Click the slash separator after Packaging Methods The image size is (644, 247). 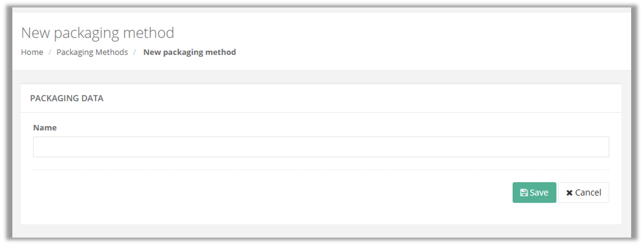(134, 52)
